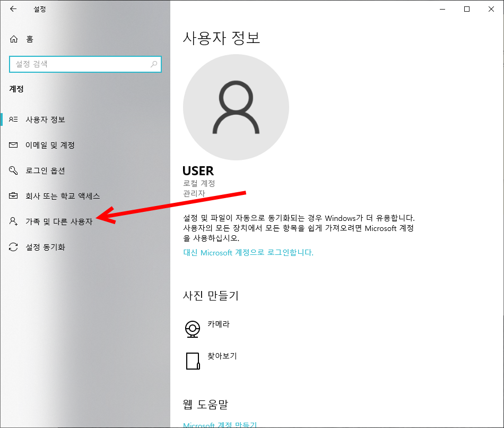The height and width of the screenshot is (428, 504).
Task: Click the USER account name
Action: click(x=198, y=170)
